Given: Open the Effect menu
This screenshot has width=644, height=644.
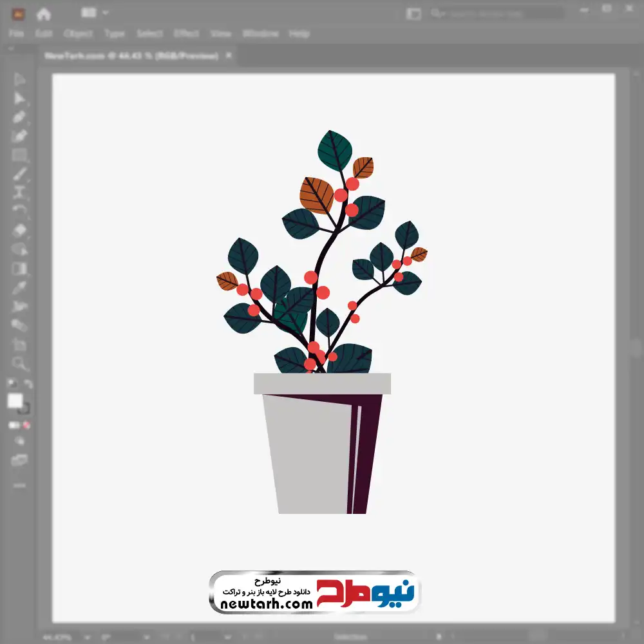Looking at the screenshot, I should 186,33.
